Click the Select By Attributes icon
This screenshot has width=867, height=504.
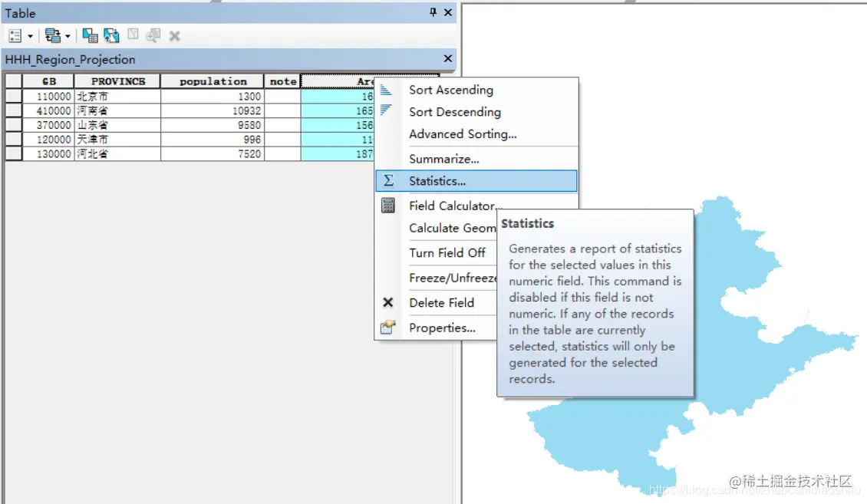tap(90, 36)
